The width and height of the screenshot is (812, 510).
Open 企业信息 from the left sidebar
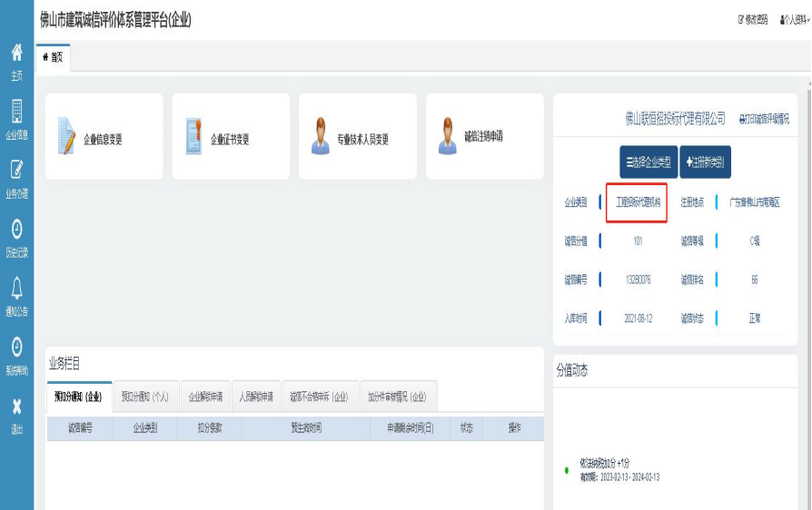click(16, 119)
